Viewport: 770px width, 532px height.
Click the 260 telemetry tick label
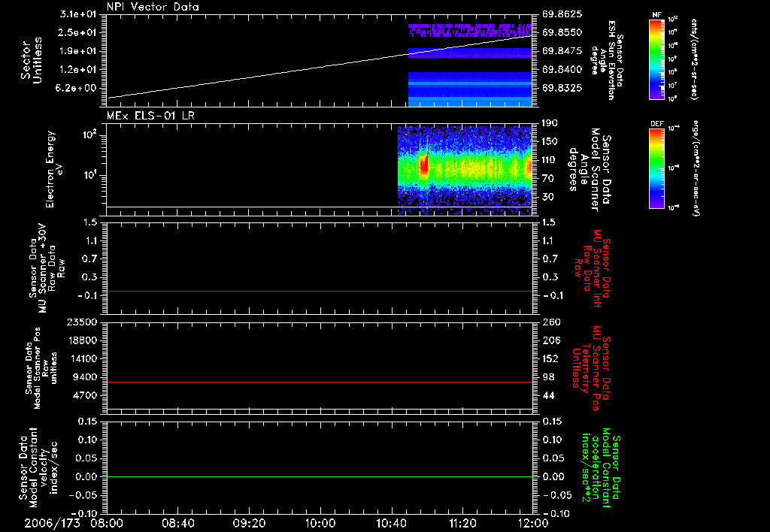coord(550,322)
